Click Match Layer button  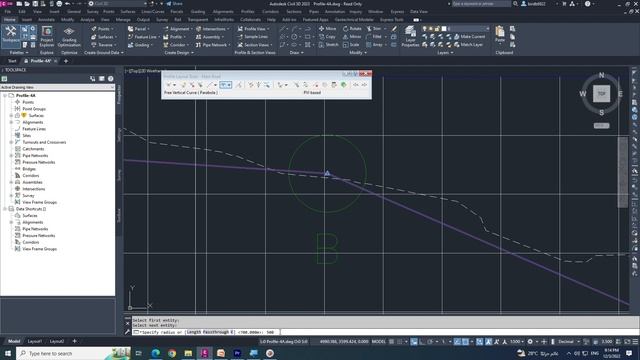pos(469,44)
